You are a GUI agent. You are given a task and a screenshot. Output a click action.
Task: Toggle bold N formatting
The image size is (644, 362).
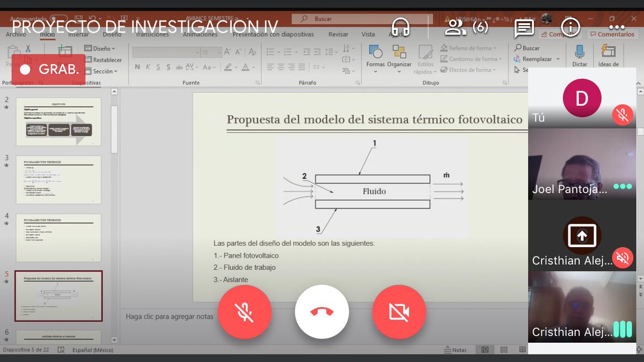(137, 67)
